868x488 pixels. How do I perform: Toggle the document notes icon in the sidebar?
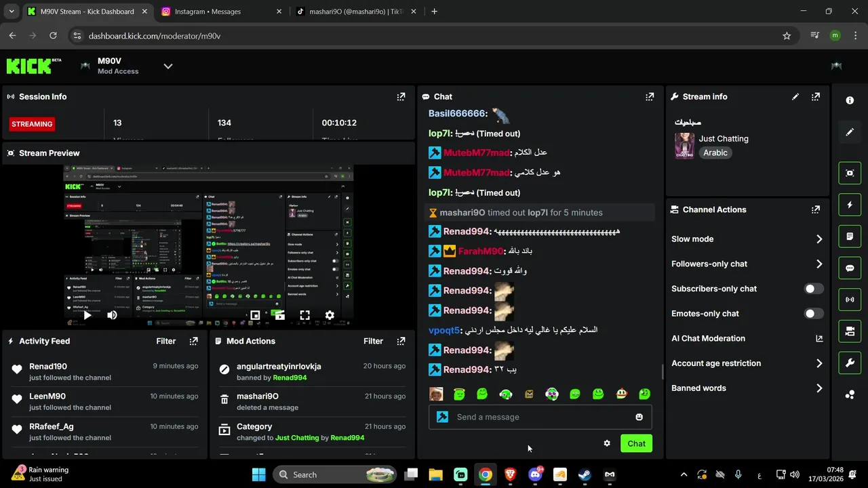coord(850,237)
